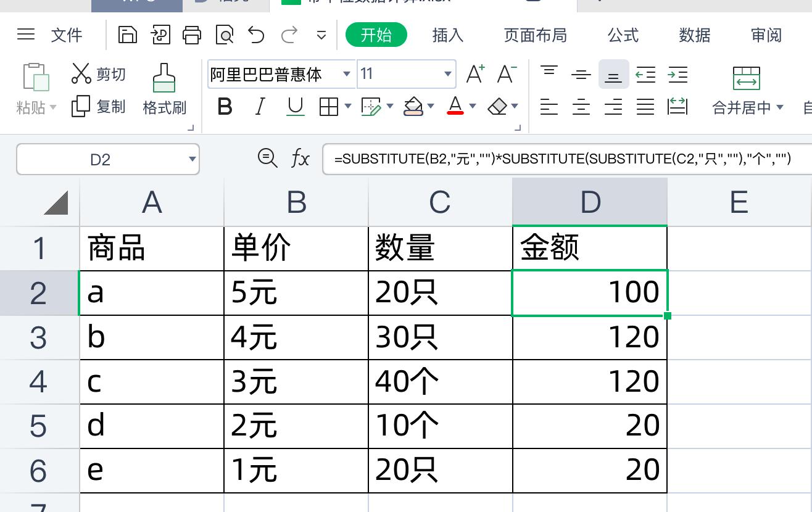The height and width of the screenshot is (512, 812).
Task: Expand the 合并居中 merge options dropdown
Action: pos(779,106)
